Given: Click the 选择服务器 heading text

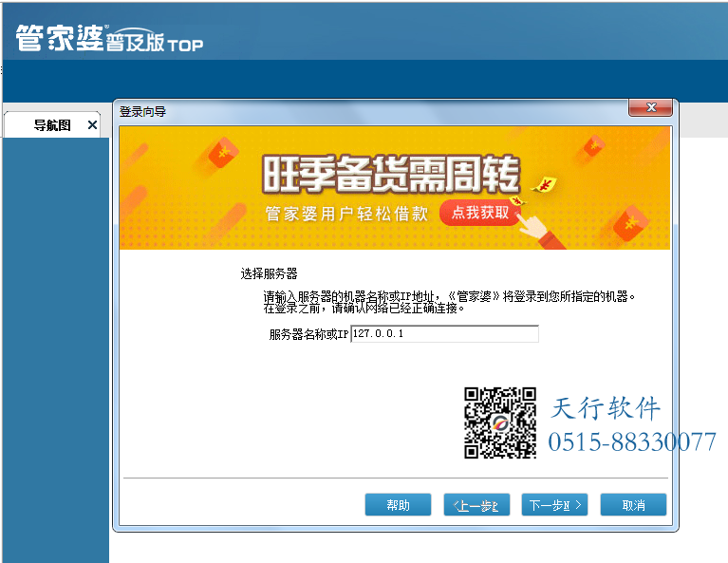Looking at the screenshot, I should pyautogui.click(x=269, y=273).
